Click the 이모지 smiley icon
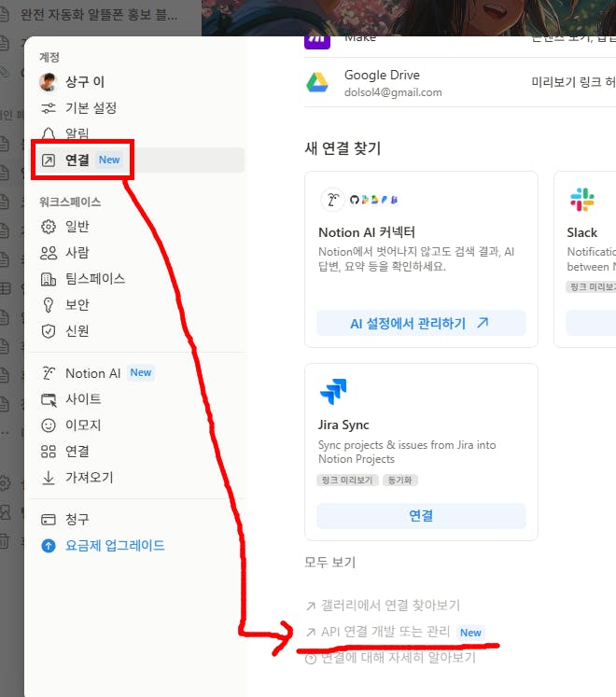The width and height of the screenshot is (616, 697). tap(48, 425)
